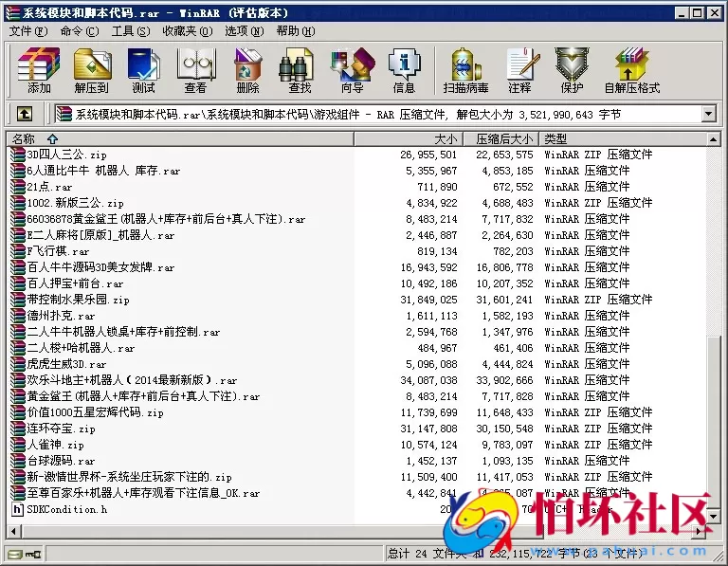Select 66036878黄金鲨王 archive row
Viewport: 728px width, 566px height.
(x=166, y=219)
